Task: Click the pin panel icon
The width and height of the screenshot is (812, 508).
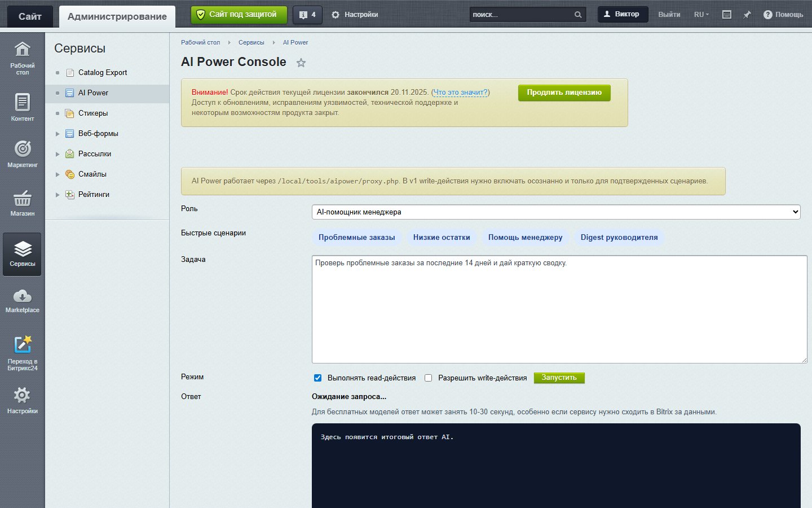Action: (747, 15)
